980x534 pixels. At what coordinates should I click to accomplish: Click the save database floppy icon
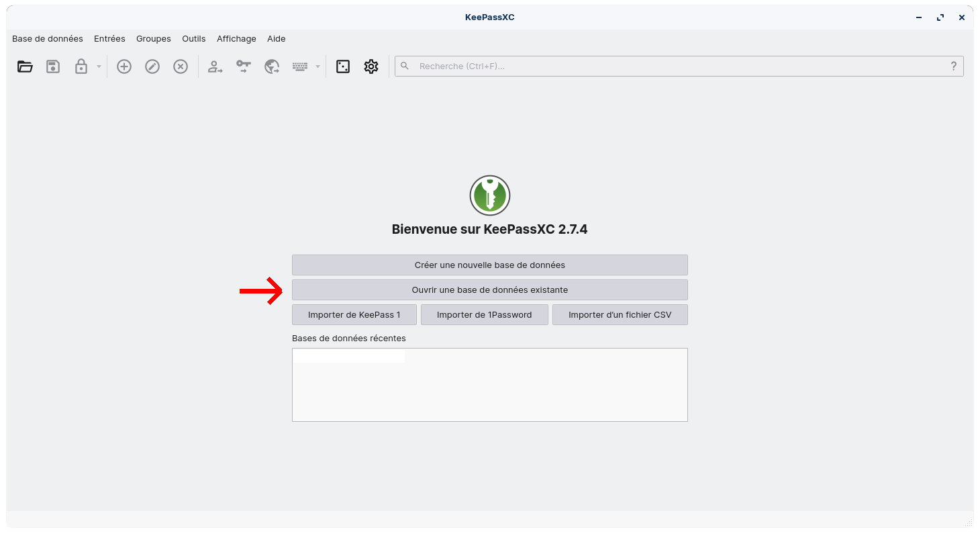coord(53,66)
